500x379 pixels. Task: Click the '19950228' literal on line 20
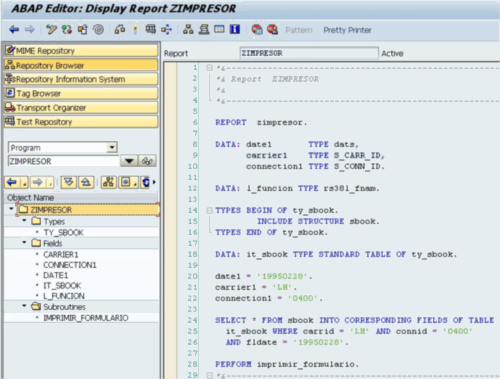282,276
